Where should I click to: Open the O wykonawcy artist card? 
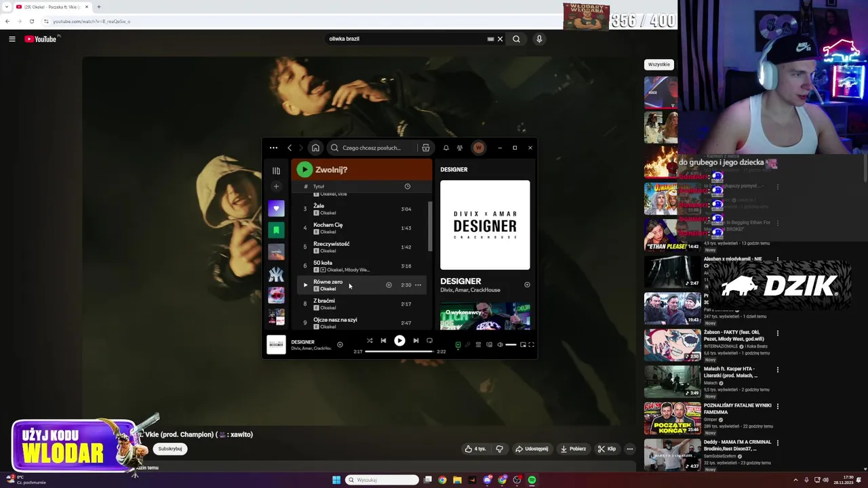485,316
